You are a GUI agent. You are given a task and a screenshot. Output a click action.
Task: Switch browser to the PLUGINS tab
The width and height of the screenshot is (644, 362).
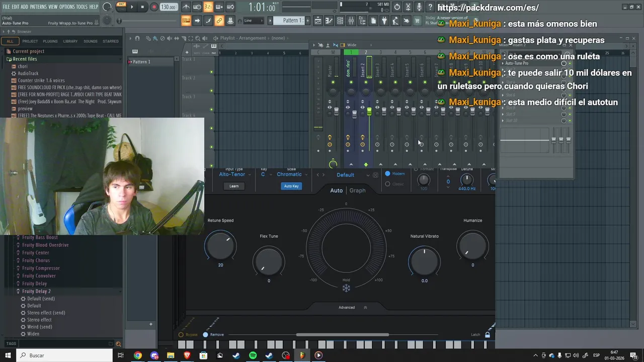pyautogui.click(x=50, y=41)
